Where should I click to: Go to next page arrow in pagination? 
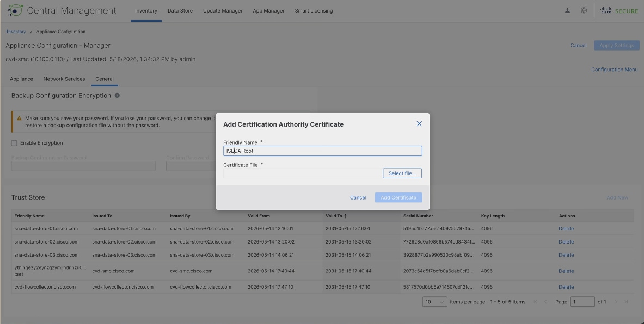pyautogui.click(x=616, y=302)
